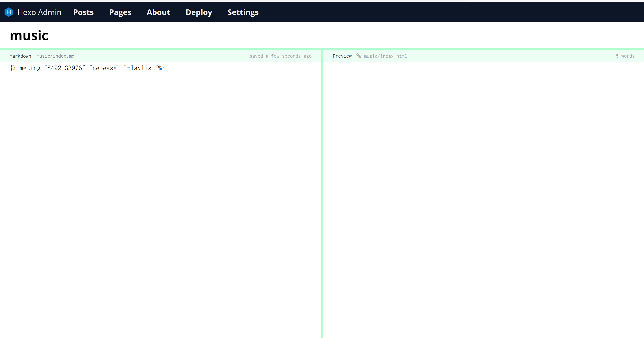The height and width of the screenshot is (338, 644).
Task: Open the Settings menu item
Action: coord(243,12)
